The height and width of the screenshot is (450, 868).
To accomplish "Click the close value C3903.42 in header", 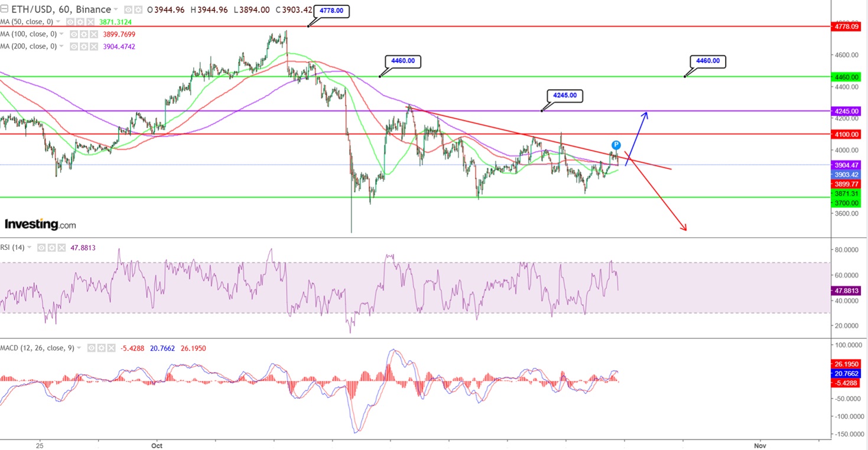I will pyautogui.click(x=294, y=10).
